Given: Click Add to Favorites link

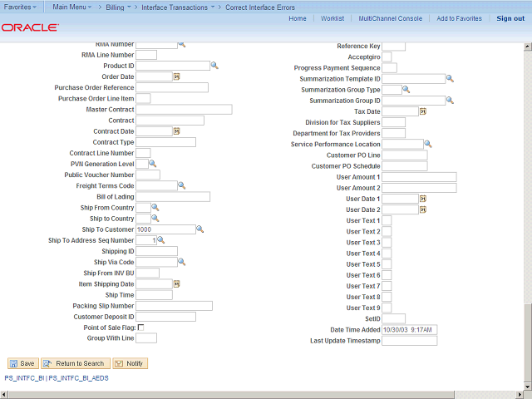Looking at the screenshot, I should (459, 18).
